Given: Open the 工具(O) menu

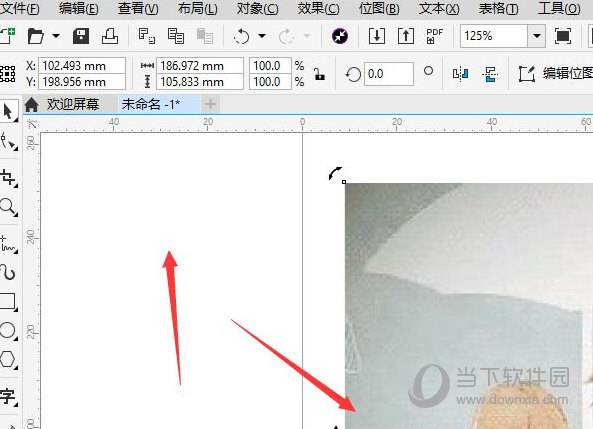Looking at the screenshot, I should [559, 8].
